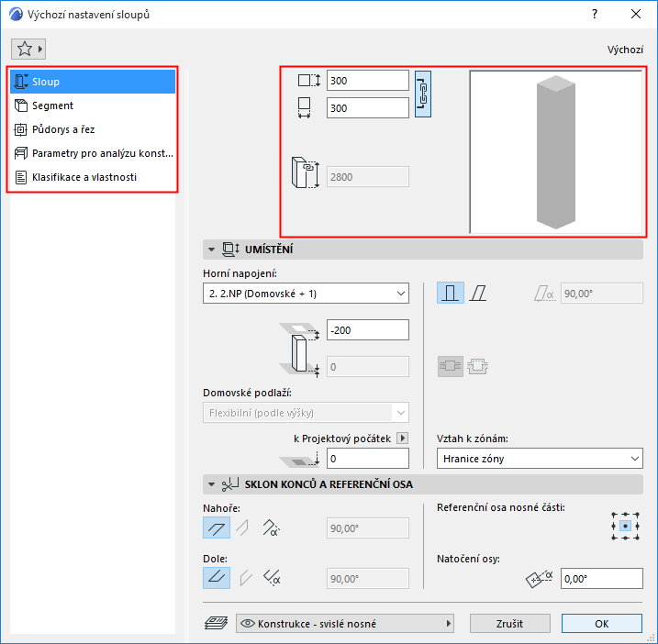Click the reference axis anchor point grid
This screenshot has height=644, width=658.
[625, 526]
